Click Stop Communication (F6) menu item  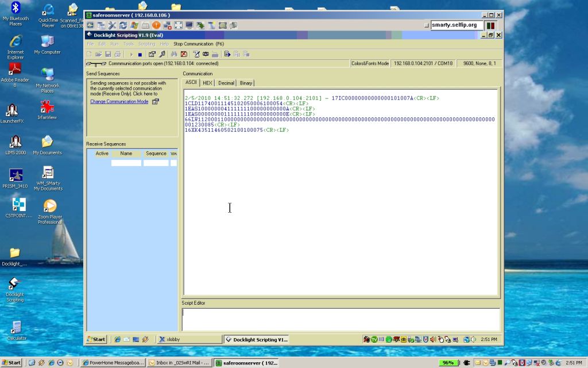click(x=199, y=44)
